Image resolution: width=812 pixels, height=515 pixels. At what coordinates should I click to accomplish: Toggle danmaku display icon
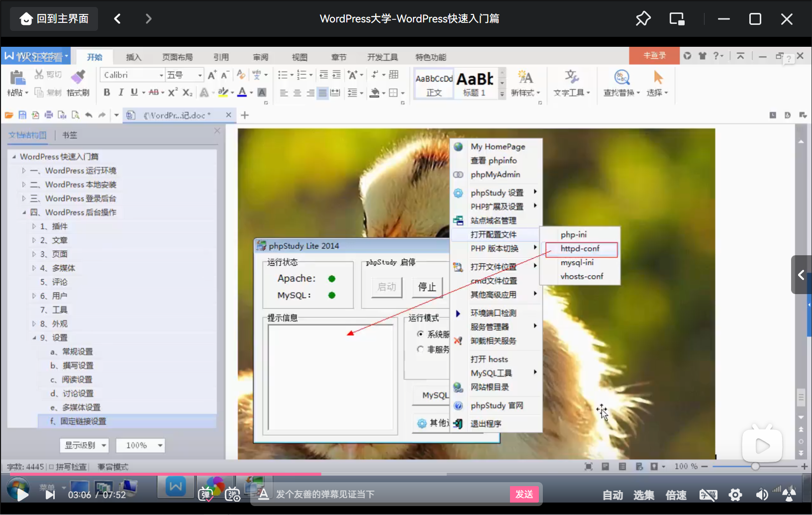[206, 494]
